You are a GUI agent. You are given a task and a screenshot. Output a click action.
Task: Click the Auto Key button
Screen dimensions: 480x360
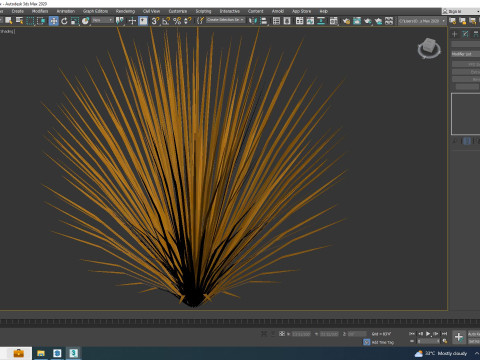(x=474, y=334)
